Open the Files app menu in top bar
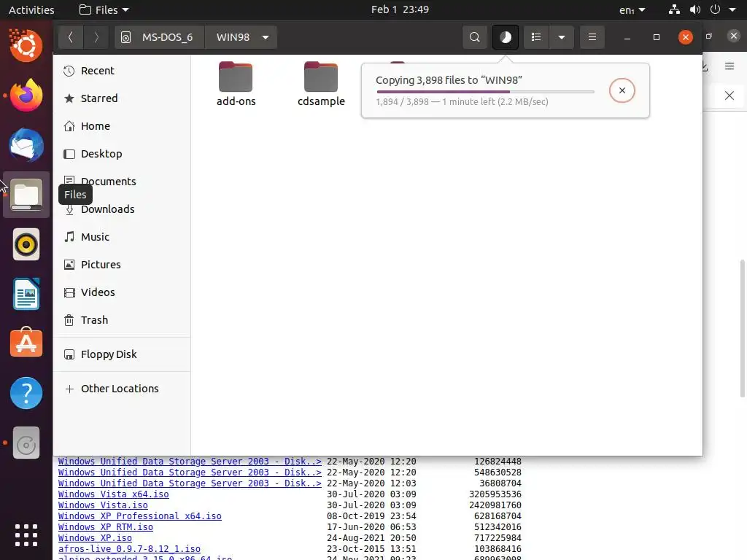Viewport: 747px width, 560px height. [x=104, y=9]
